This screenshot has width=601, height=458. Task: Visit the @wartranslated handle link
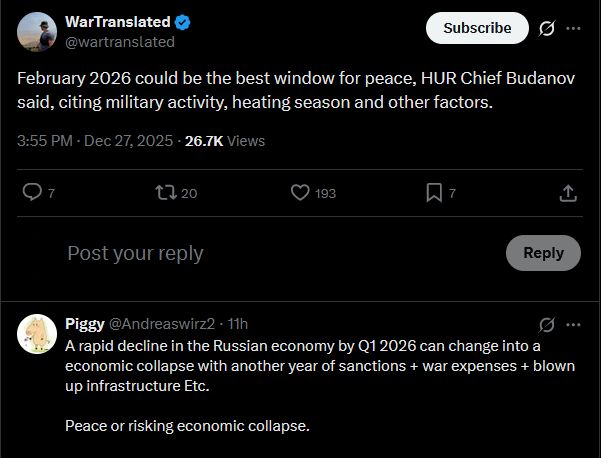tap(119, 42)
